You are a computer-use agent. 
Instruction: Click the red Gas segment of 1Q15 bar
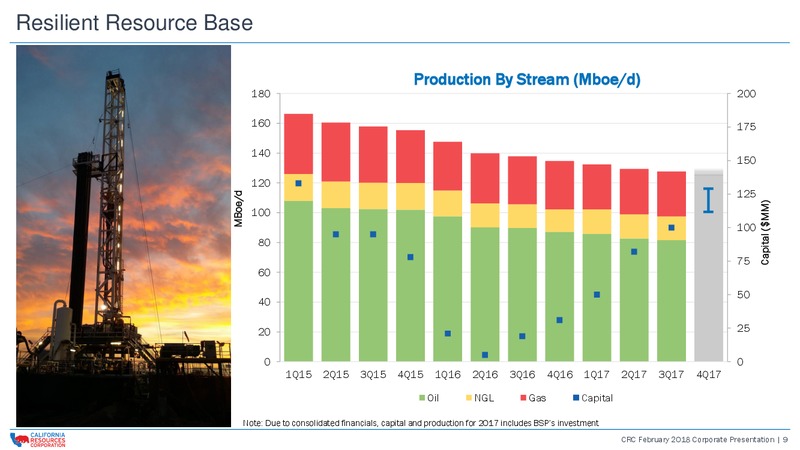coord(298,144)
